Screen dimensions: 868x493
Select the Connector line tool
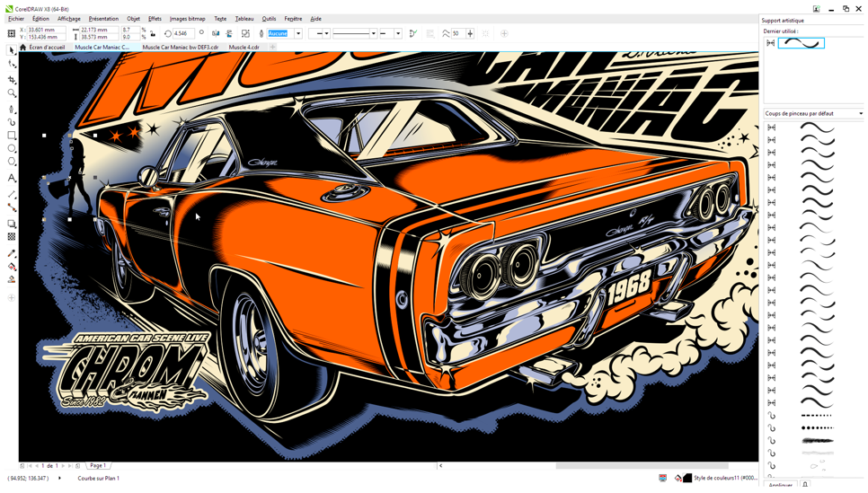pos(12,208)
